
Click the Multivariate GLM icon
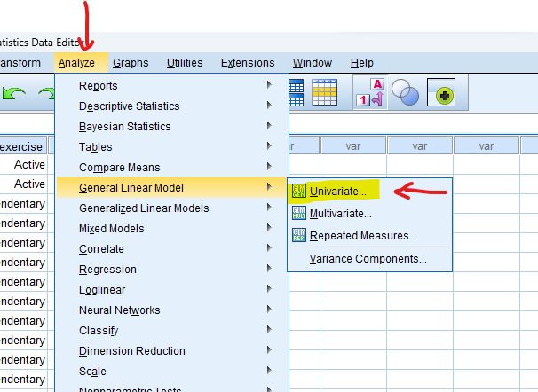pos(298,214)
